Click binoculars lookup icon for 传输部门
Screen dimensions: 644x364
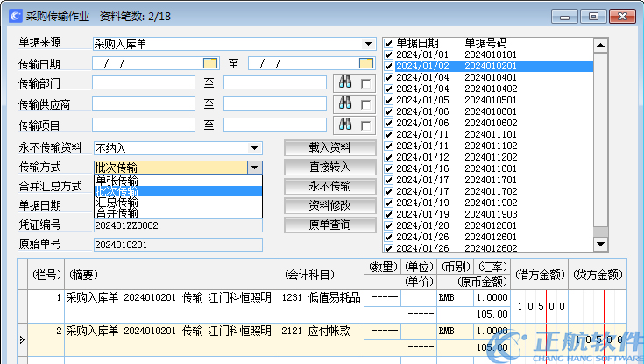345,82
